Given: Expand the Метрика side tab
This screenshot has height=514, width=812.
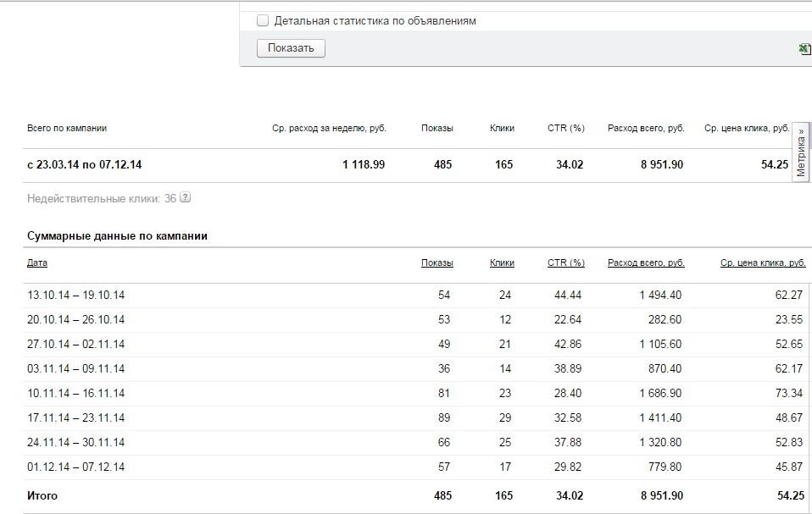Looking at the screenshot, I should point(801,153).
